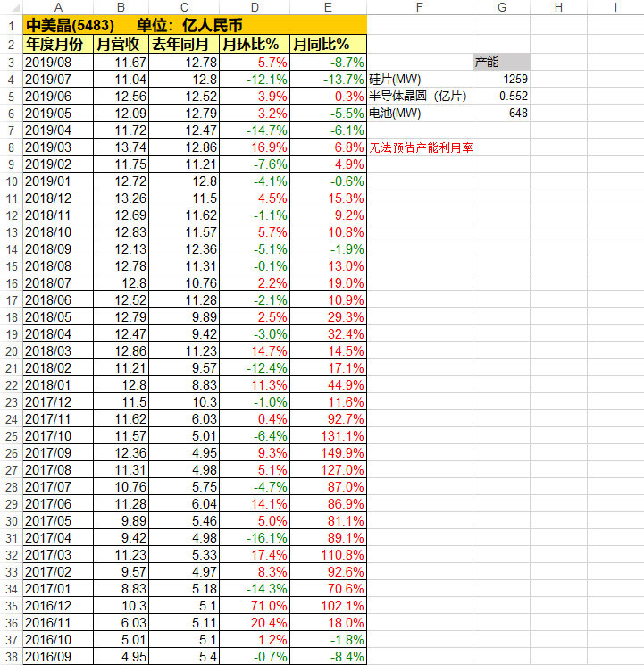Click header cell 月环比%
Image resolution: width=644 pixels, height=665 pixels.
[x=255, y=44]
